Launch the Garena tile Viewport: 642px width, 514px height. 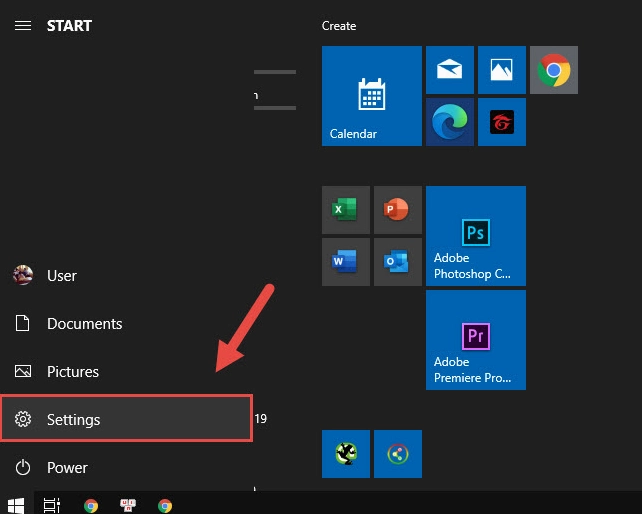click(x=501, y=122)
